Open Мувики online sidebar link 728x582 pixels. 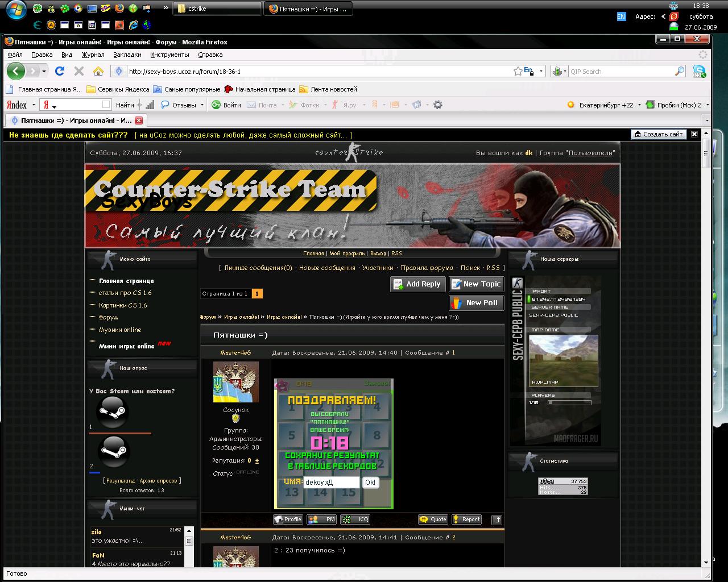coord(120,330)
